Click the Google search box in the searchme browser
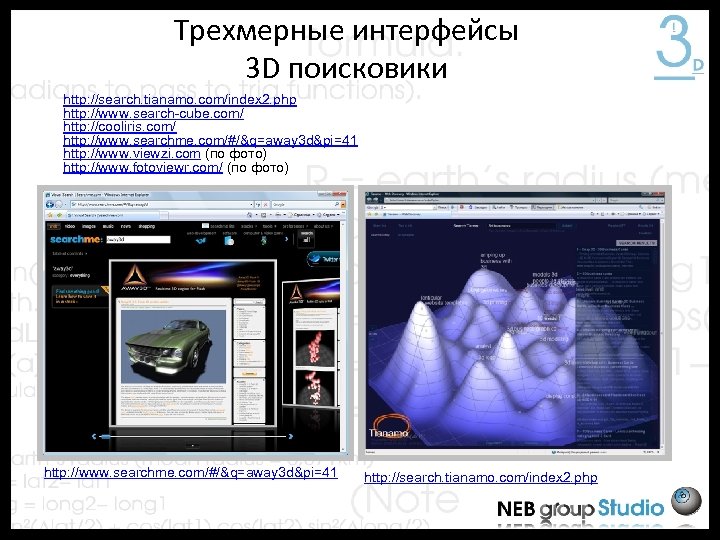 tap(304, 204)
